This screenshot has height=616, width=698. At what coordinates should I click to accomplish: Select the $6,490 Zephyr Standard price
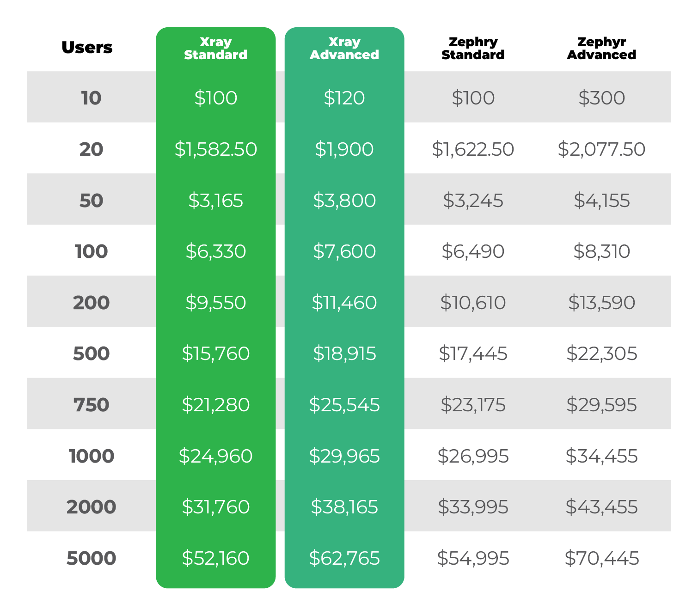click(x=473, y=251)
